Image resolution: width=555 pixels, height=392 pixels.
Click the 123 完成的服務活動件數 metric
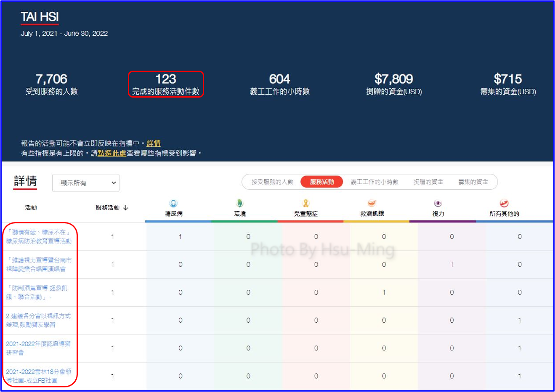166,84
